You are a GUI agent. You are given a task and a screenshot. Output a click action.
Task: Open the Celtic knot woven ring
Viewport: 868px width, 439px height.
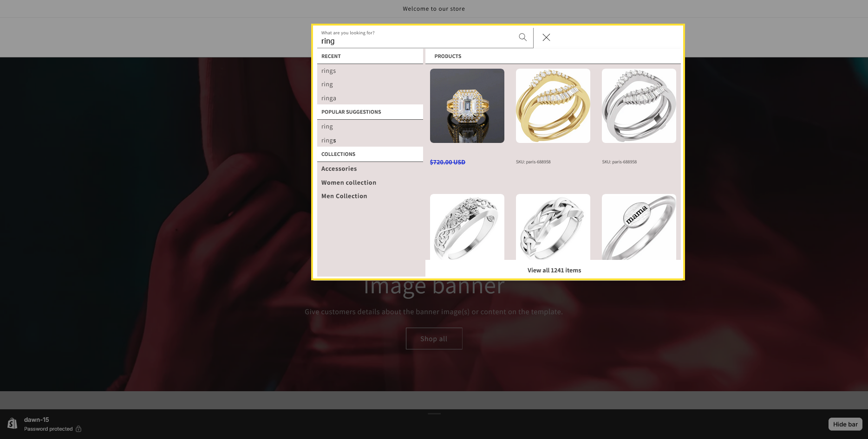click(x=553, y=227)
